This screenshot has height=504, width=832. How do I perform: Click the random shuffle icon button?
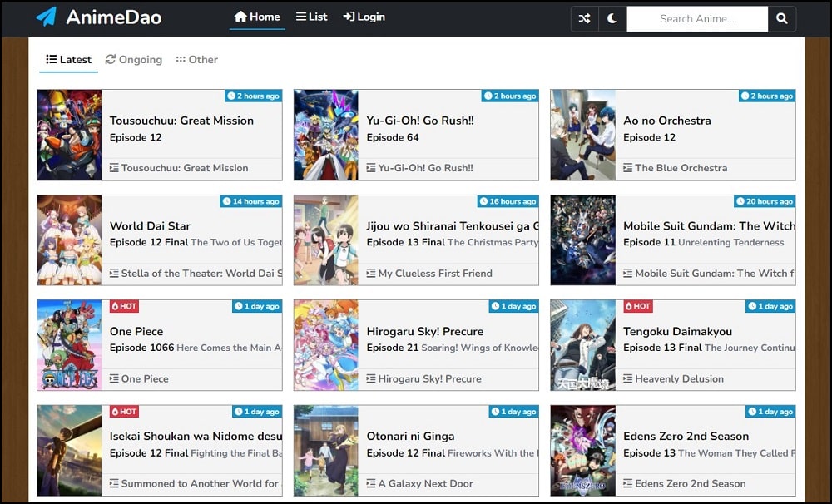tap(585, 18)
